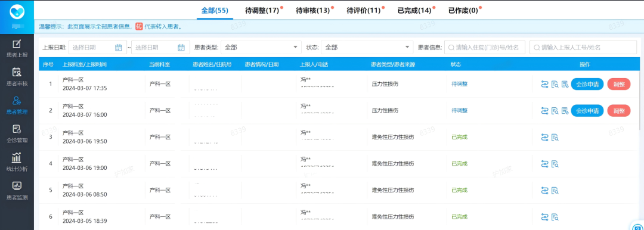Open 患者上报 in the sidebar

17,49
